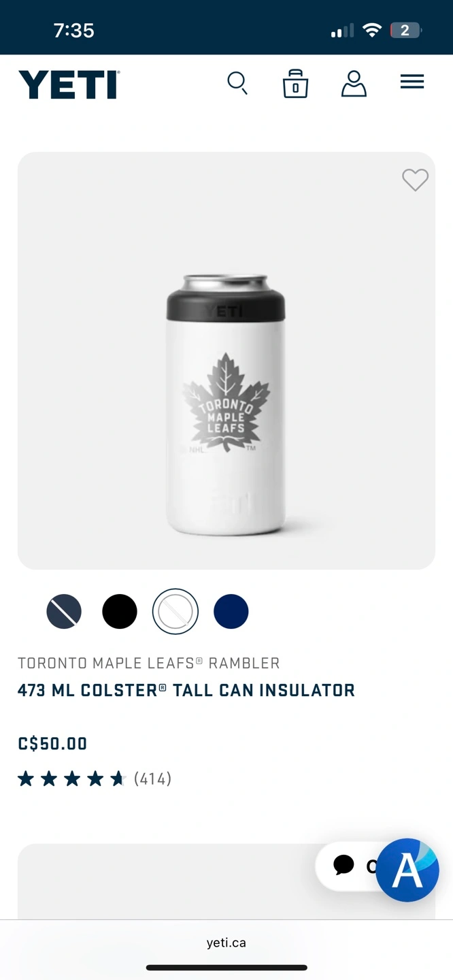The width and height of the screenshot is (453, 980).
Task: Tap the yeti.ca address bar
Action: [x=227, y=943]
